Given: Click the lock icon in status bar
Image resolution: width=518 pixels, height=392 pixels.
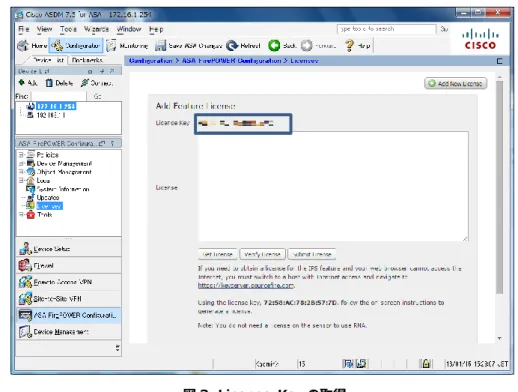Looking at the screenshot, I should (426, 364).
